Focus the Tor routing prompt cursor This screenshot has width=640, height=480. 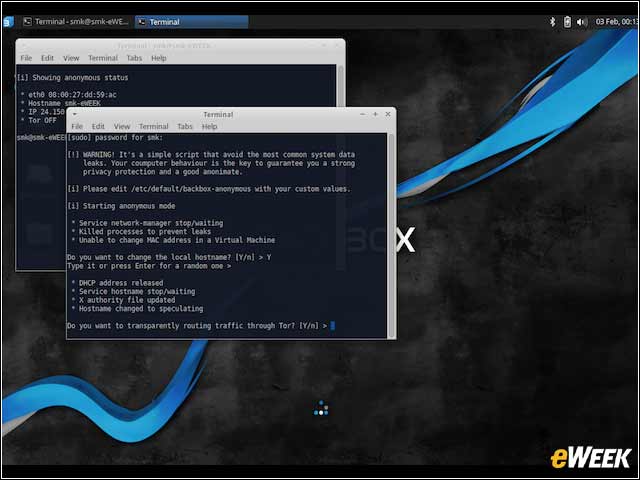(333, 326)
